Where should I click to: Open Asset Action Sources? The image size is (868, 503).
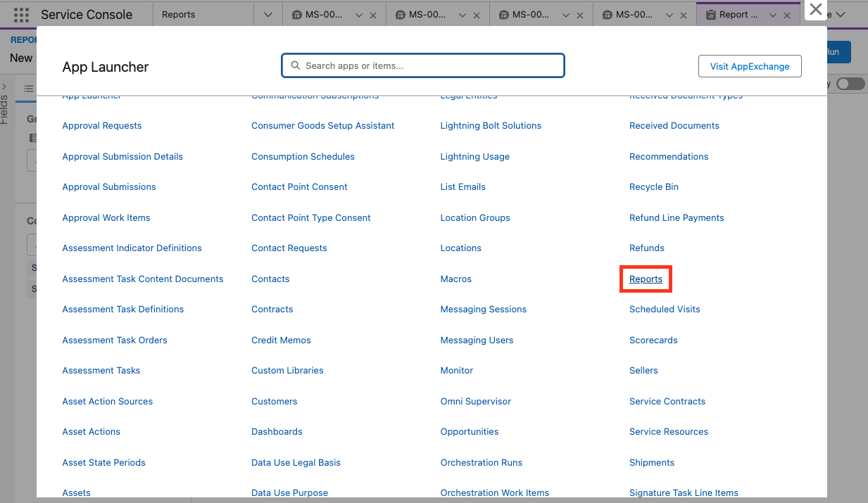click(108, 402)
